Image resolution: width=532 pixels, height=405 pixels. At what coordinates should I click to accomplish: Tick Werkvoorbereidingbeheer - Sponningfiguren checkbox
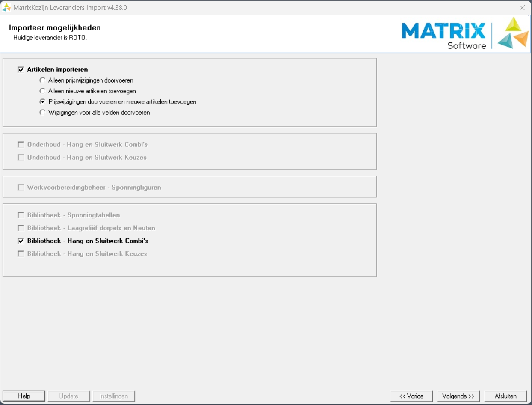21,188
